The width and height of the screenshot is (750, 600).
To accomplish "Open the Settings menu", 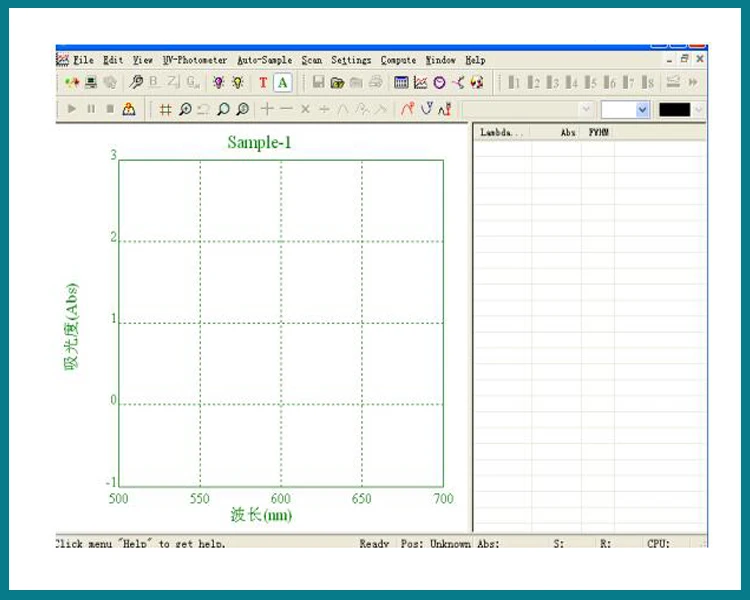I will (351, 60).
